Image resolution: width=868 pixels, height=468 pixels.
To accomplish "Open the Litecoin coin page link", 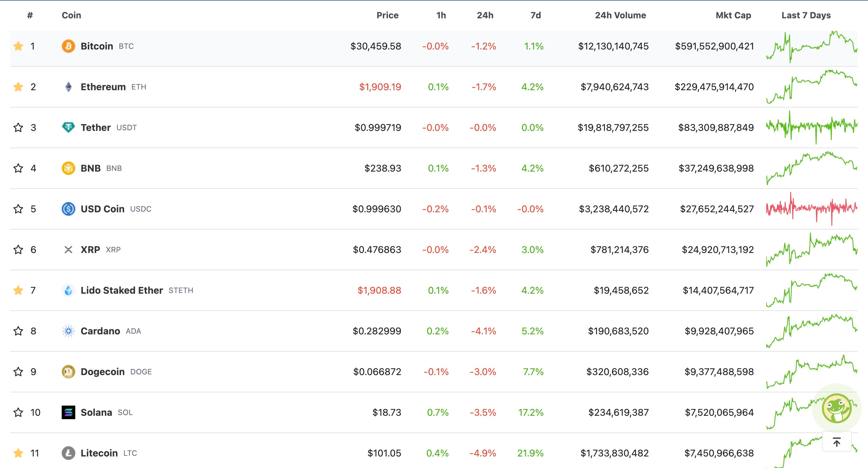I will click(99, 453).
